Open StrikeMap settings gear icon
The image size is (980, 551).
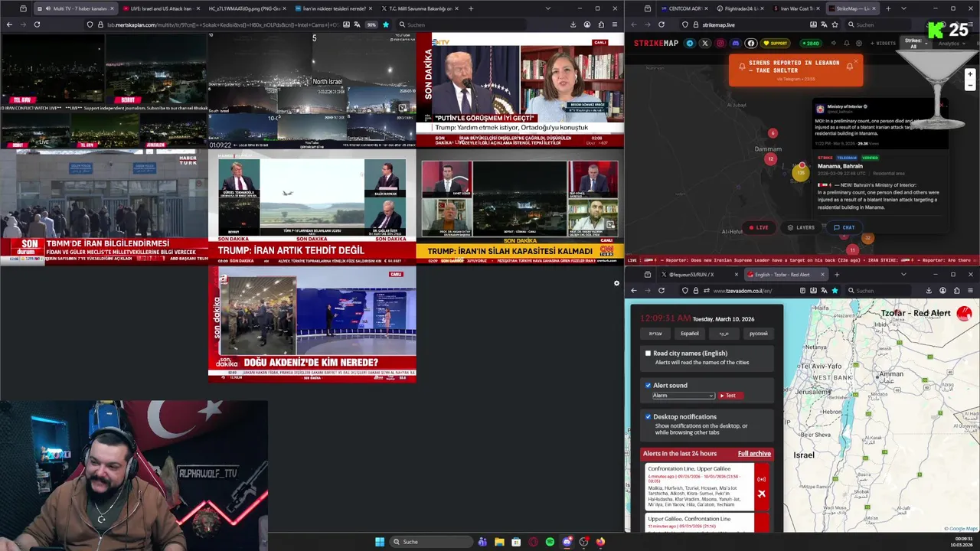pyautogui.click(x=859, y=43)
